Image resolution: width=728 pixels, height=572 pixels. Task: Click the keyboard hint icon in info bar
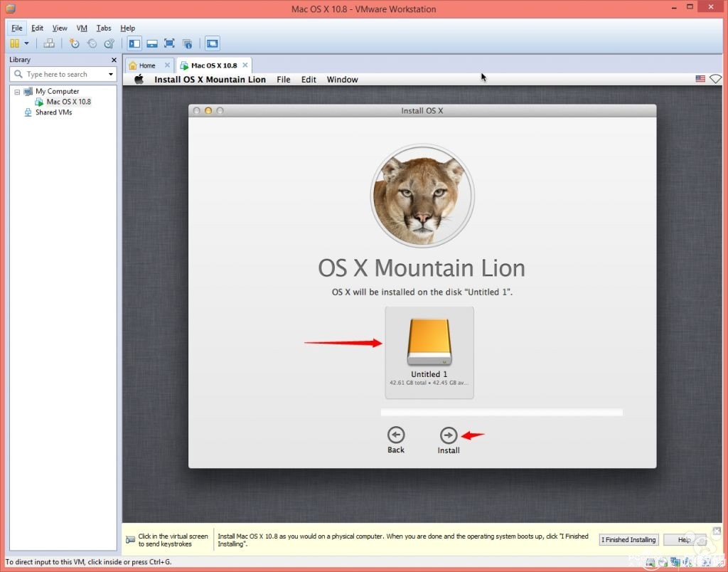coord(131,540)
